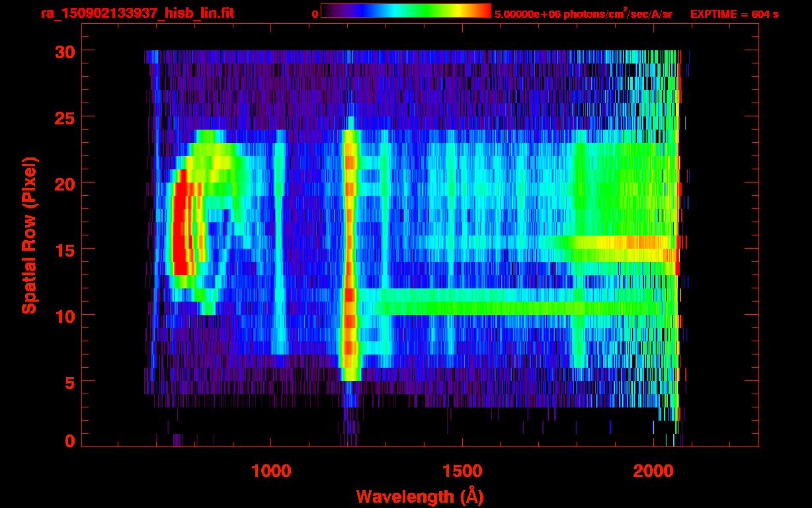Click the rainbow color scale bar
This screenshot has width=812, height=508.
[x=406, y=10]
